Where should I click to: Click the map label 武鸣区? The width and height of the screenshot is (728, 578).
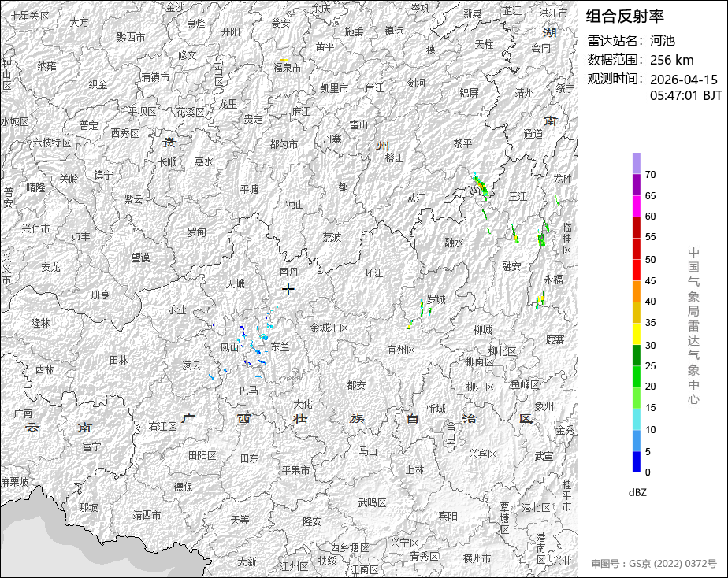tap(373, 503)
